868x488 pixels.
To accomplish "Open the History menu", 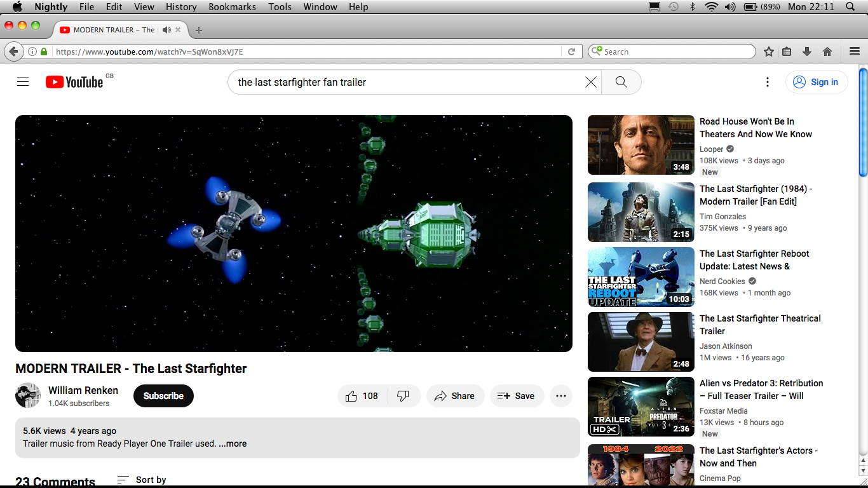I will pos(181,7).
